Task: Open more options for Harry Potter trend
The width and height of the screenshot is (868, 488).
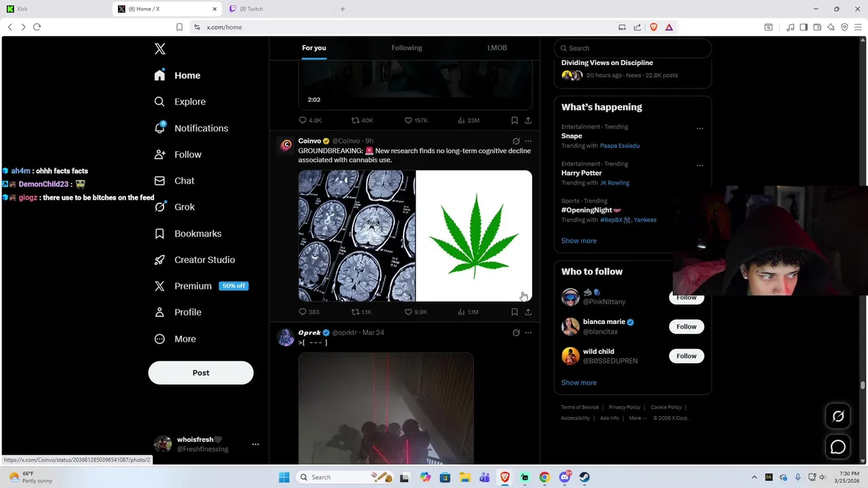Action: (x=700, y=165)
